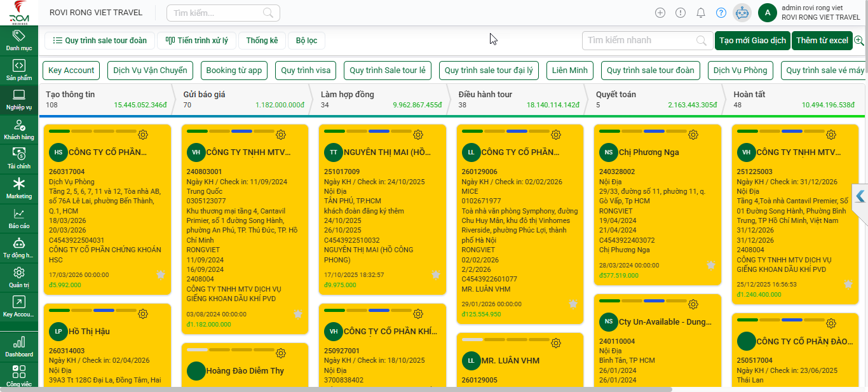Open the Quy trình sale tour đoàn pipeline selector
The image size is (868, 392).
click(99, 41)
